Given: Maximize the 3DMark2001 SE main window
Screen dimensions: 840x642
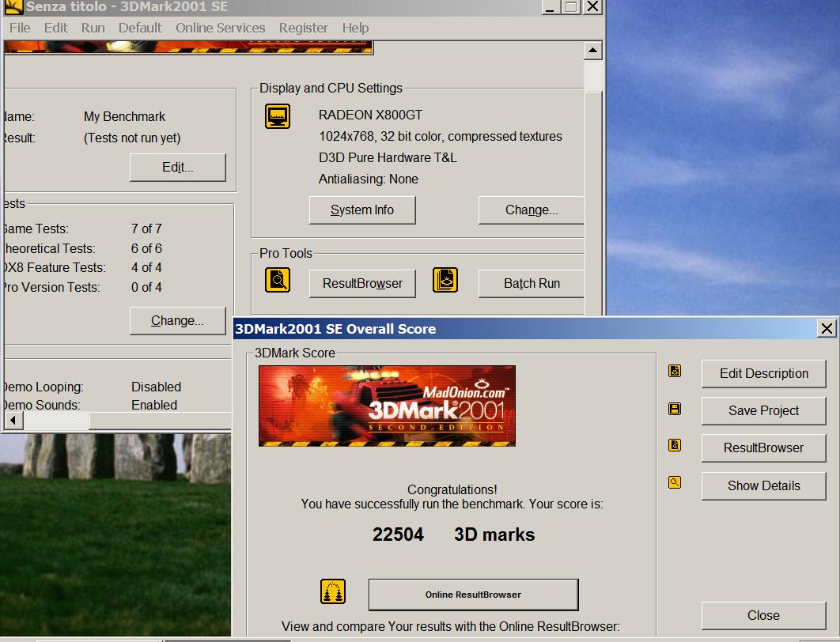Looking at the screenshot, I should coord(571,6).
